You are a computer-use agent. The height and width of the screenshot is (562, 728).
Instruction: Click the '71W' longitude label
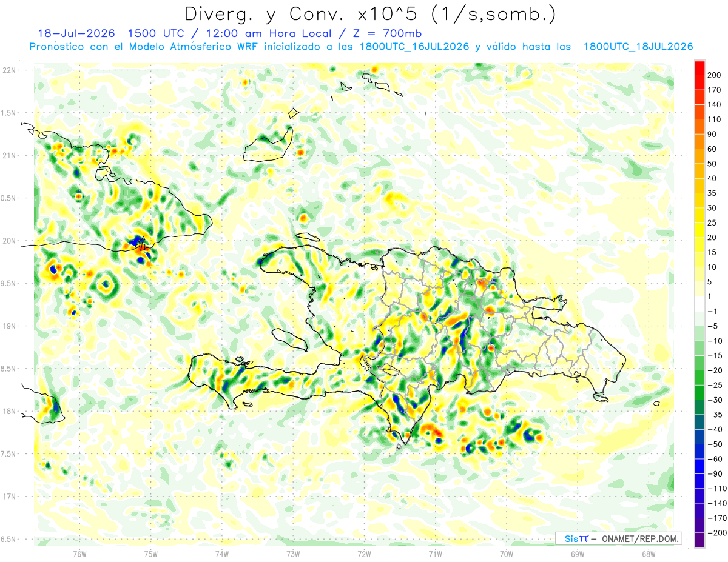pyautogui.click(x=435, y=554)
